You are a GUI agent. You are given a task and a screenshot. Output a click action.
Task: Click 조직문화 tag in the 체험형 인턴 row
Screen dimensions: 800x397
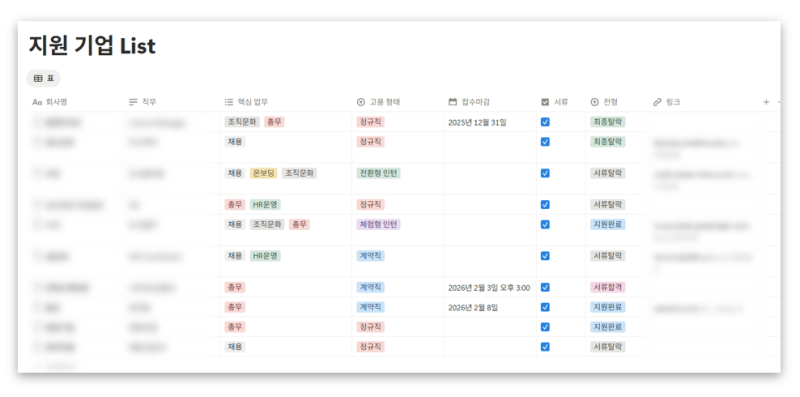tap(267, 225)
